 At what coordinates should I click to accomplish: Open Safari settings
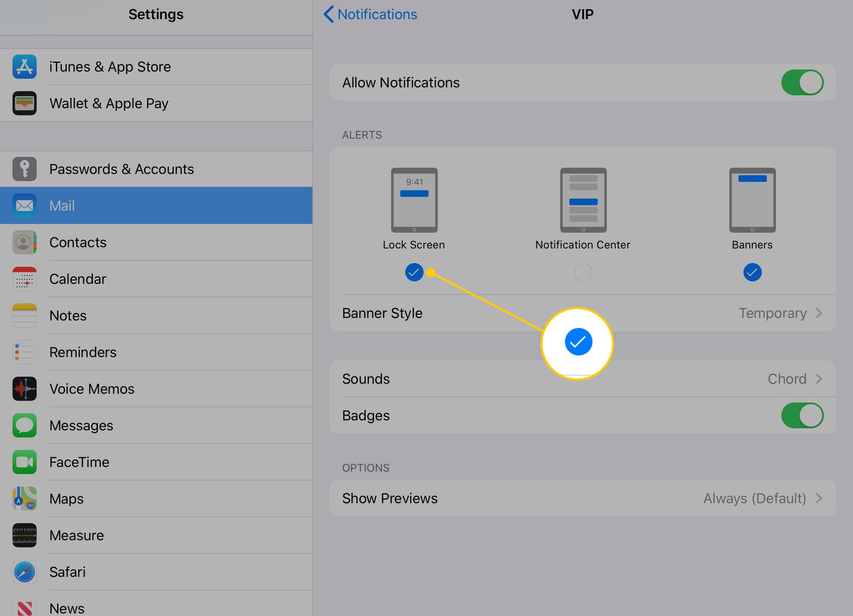pyautogui.click(x=156, y=572)
